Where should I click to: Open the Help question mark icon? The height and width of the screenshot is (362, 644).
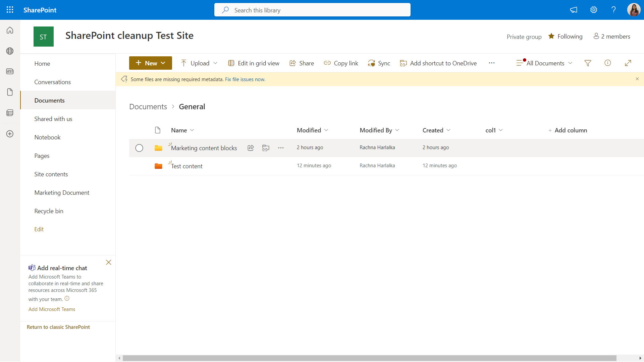coord(613,10)
